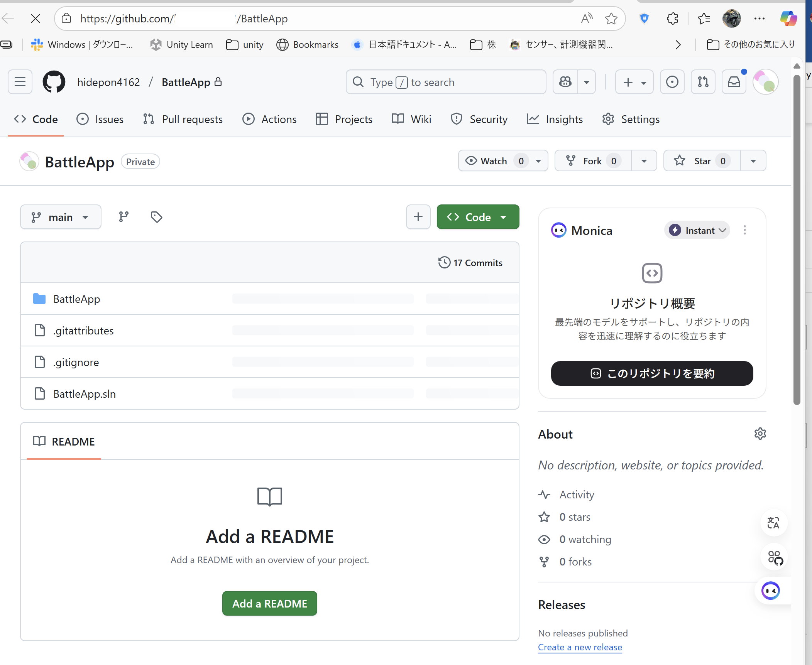Open the browser extensions puzzle icon
Screen dimensions: 812x665
(672, 19)
